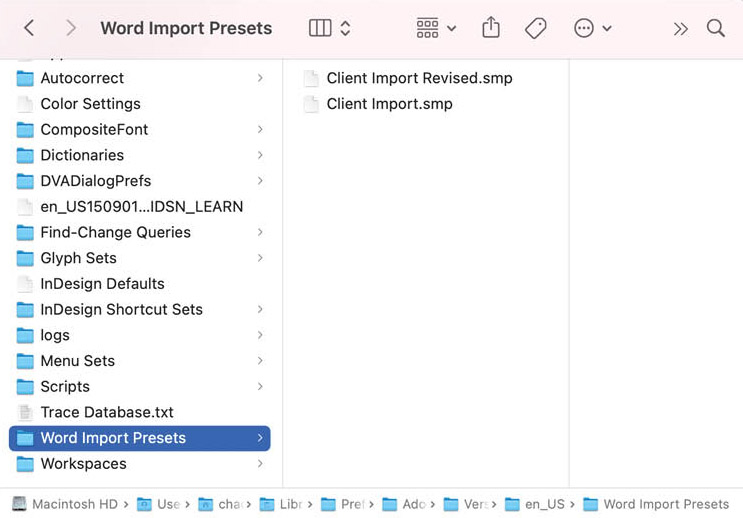The image size is (743, 518).
Task: Open the Share icon in the toolbar
Action: pos(491,27)
